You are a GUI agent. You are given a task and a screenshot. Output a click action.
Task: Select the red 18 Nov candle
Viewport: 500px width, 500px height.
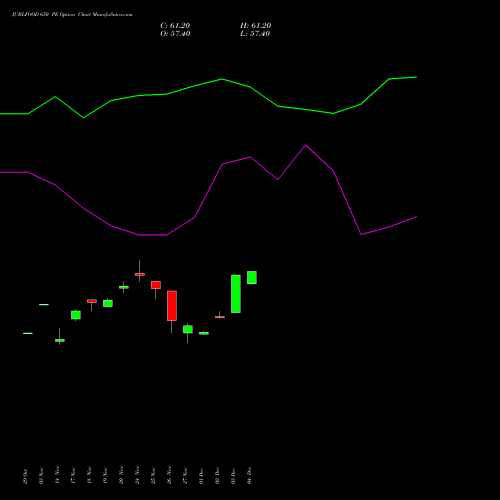click(x=92, y=301)
